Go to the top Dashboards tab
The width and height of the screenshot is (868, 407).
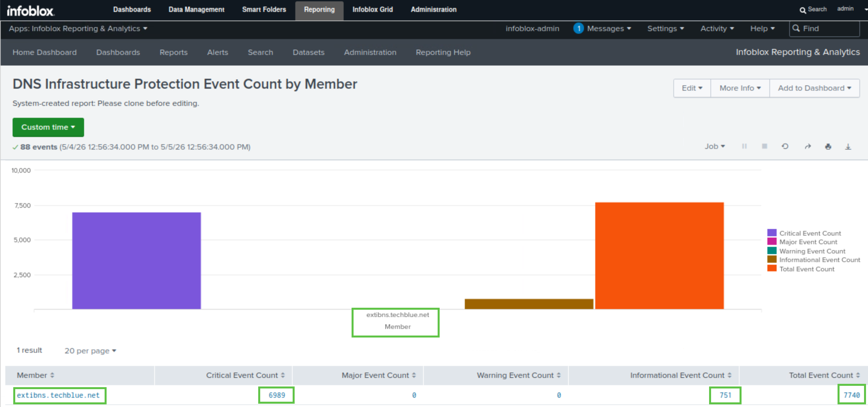pyautogui.click(x=132, y=10)
